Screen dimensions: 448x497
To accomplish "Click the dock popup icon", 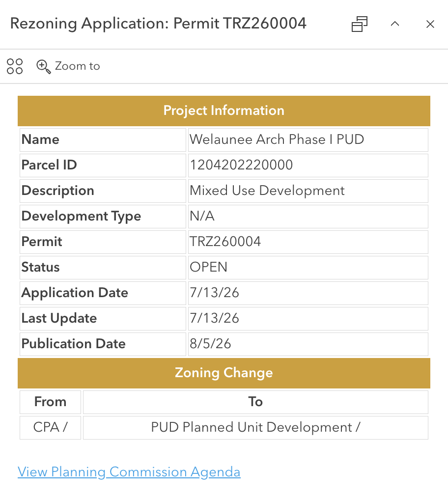I will [359, 24].
